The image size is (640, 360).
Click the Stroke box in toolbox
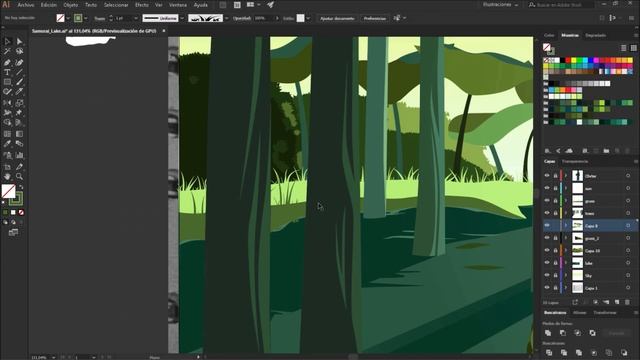pos(17,199)
